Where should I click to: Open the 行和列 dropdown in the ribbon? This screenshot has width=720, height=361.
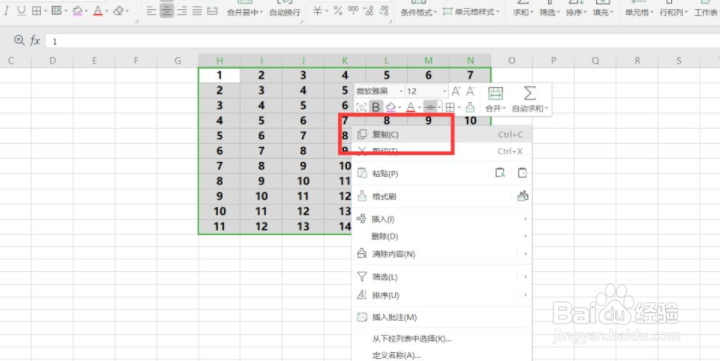tap(674, 12)
